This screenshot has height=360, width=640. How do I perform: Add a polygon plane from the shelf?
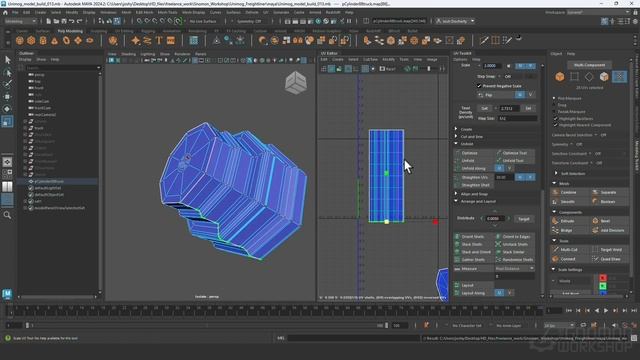[78, 40]
